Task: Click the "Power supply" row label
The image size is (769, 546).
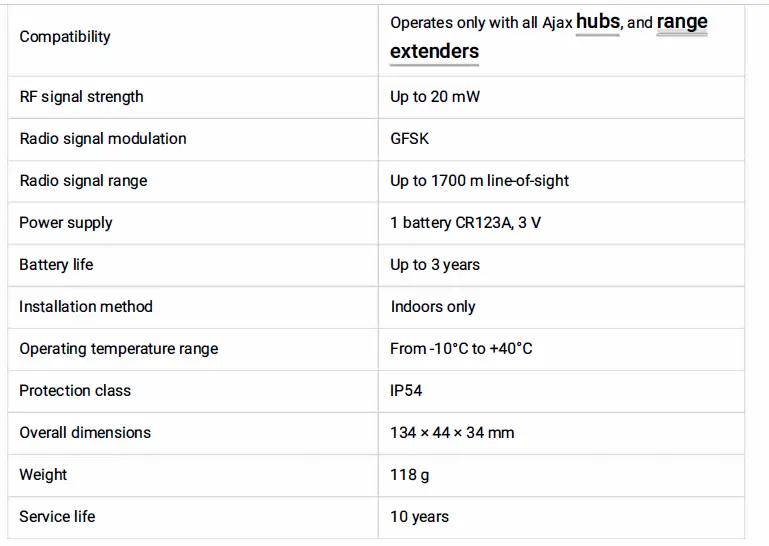Action: tap(66, 223)
